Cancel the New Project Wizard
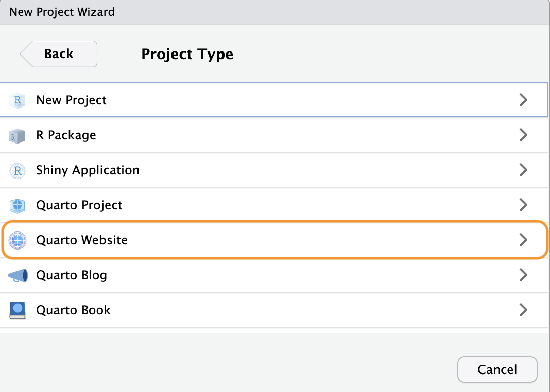550x392 pixels. click(x=497, y=369)
